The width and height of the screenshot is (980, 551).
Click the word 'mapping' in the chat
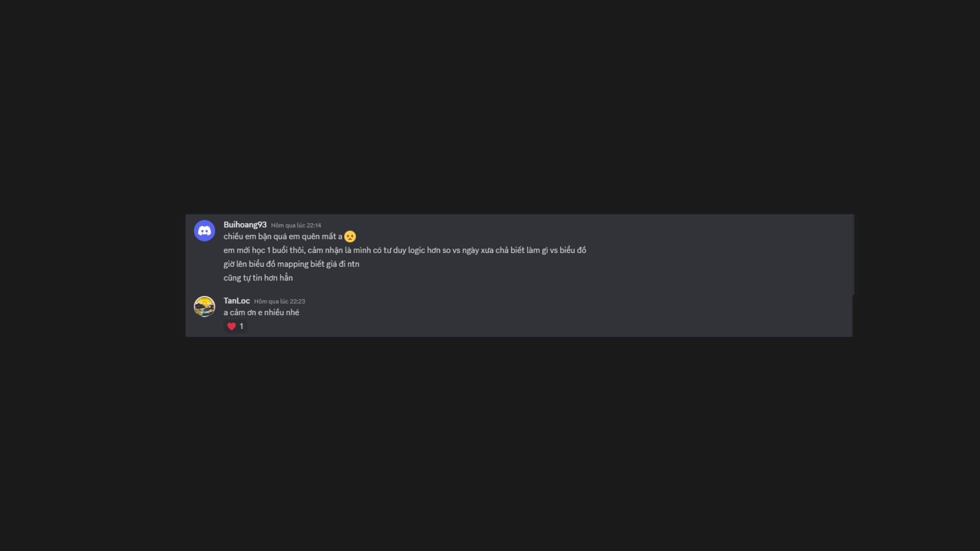(x=292, y=264)
